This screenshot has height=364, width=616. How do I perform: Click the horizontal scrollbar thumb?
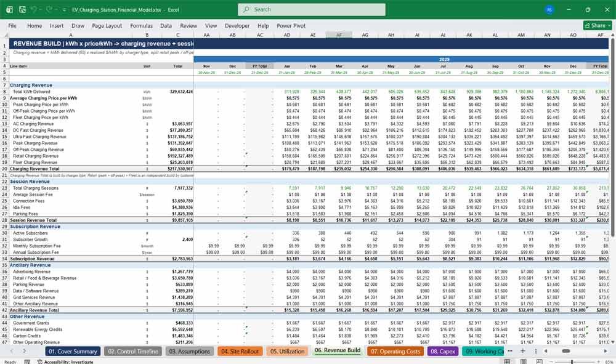pyautogui.click(x=565, y=351)
